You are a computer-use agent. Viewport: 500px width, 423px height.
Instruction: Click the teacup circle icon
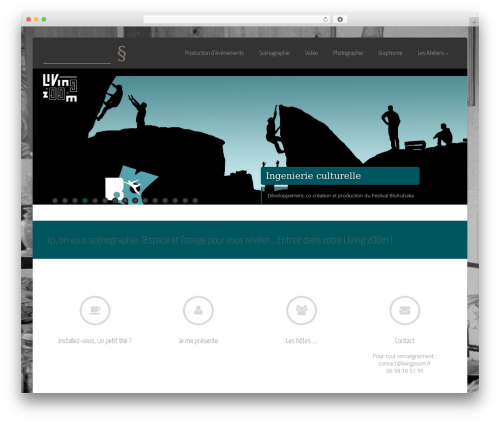coord(95,310)
